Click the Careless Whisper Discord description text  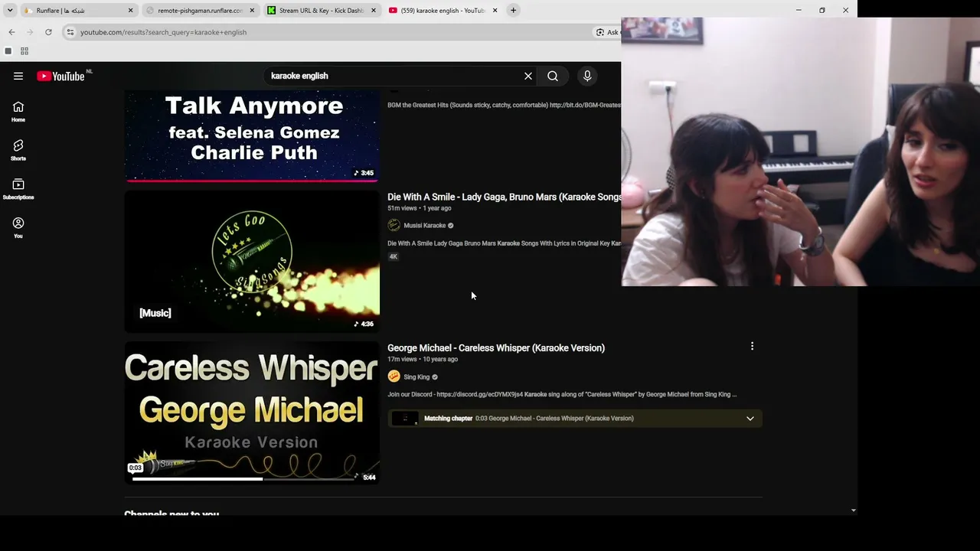point(562,395)
